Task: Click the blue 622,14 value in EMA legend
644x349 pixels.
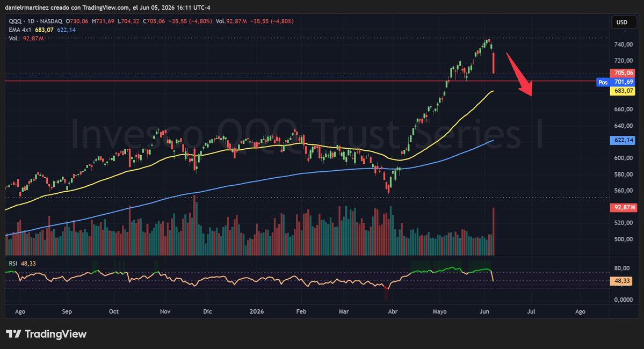Action: (x=66, y=30)
